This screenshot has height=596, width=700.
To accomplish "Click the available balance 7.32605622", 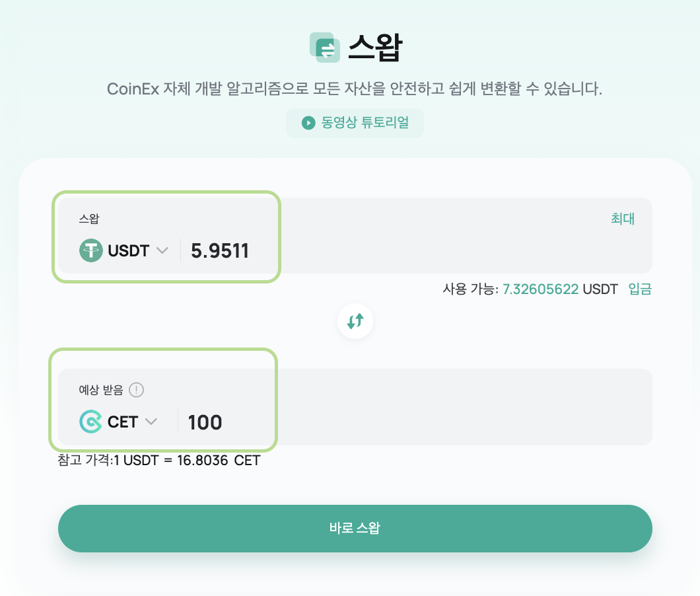I will click(541, 289).
